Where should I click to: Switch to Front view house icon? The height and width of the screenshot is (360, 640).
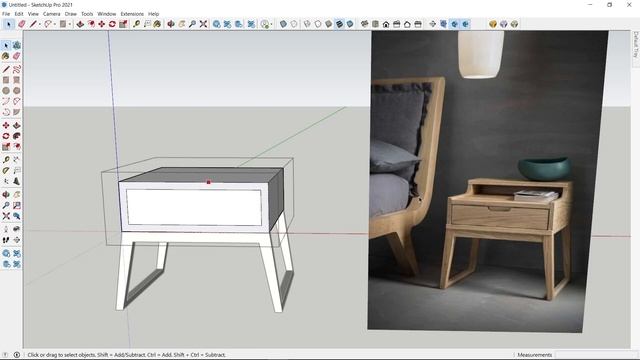click(386, 24)
